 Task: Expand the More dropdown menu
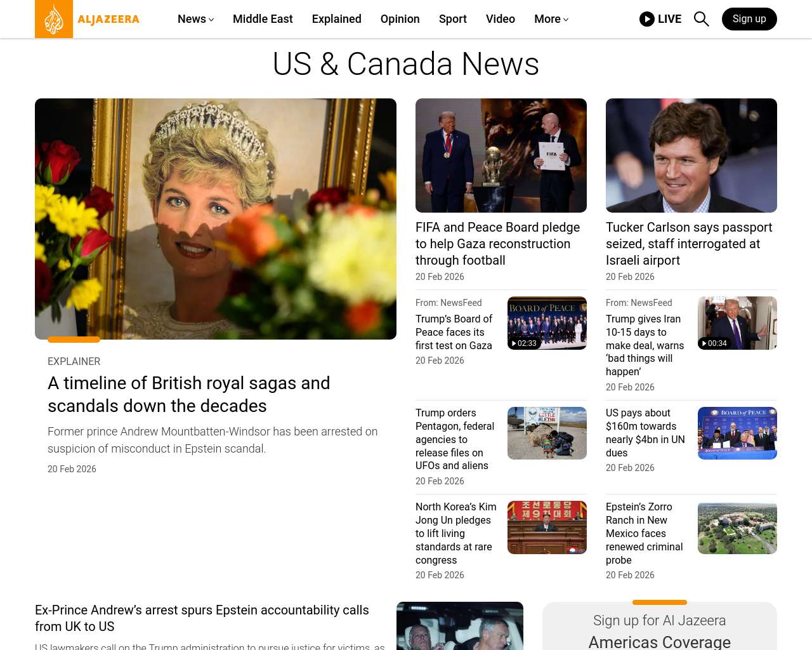coord(551,19)
